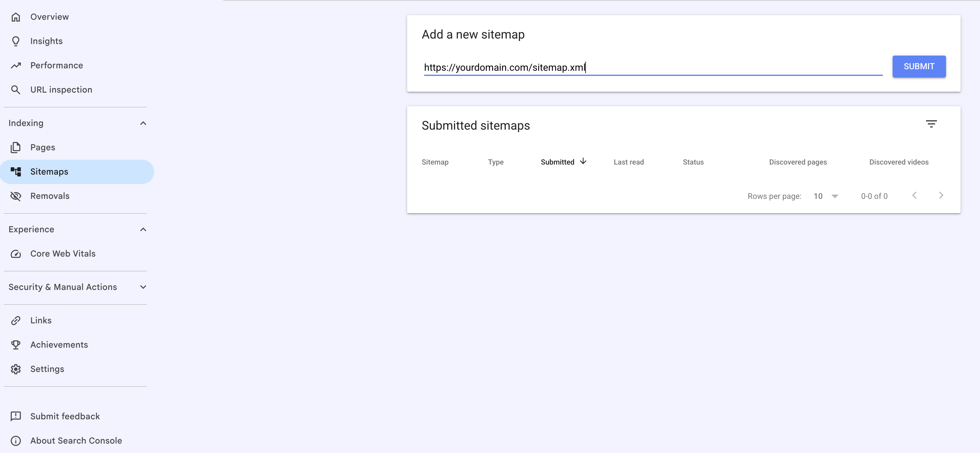This screenshot has width=980, height=453.
Task: Click the About Search Console info icon
Action: tap(15, 441)
